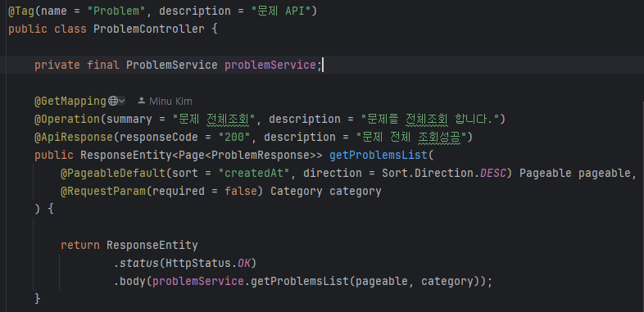Click the ProblemController class name
This screenshot has height=312, width=644.
148,29
